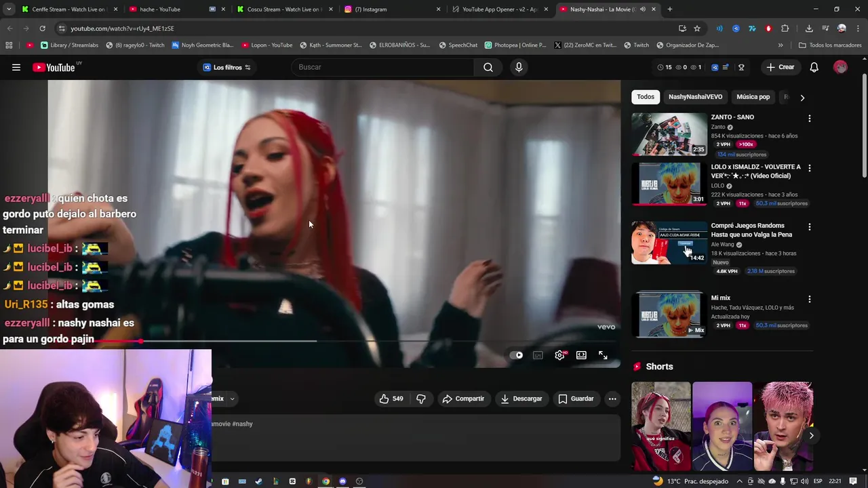Viewport: 868px width, 488px height.
Task: Select the NashyNashaiVEVO filter chip
Action: tap(695, 97)
